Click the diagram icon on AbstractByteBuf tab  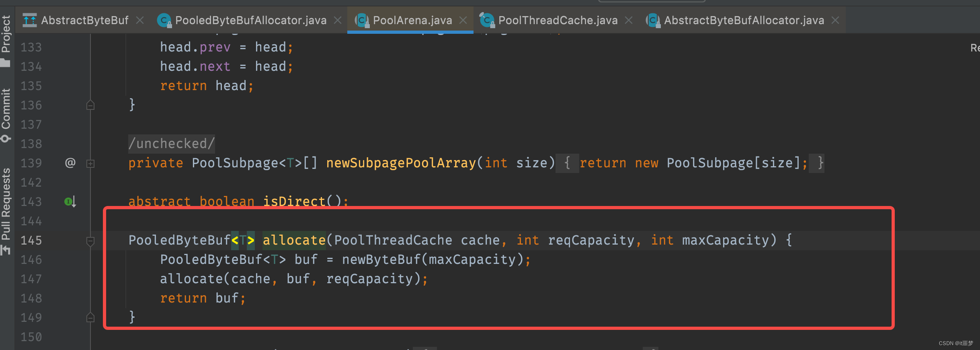(30, 20)
